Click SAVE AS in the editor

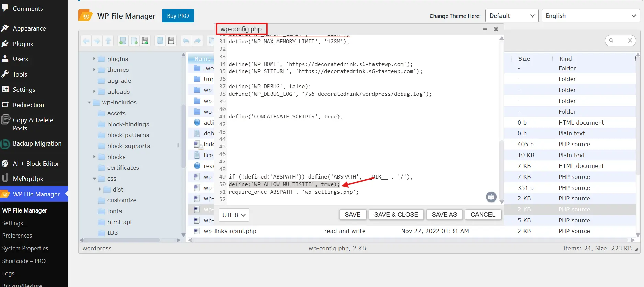click(x=444, y=215)
